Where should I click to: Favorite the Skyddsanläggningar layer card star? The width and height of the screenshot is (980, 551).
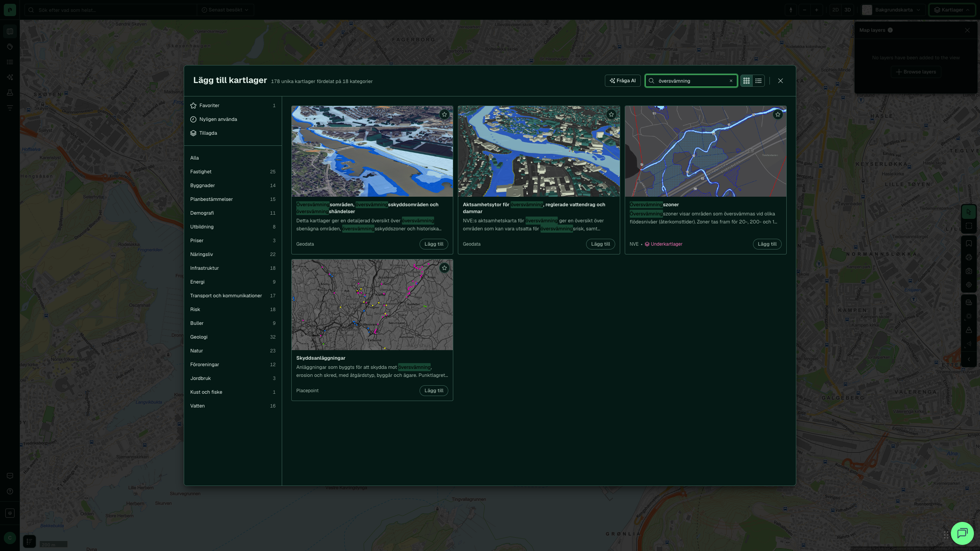coord(444,268)
